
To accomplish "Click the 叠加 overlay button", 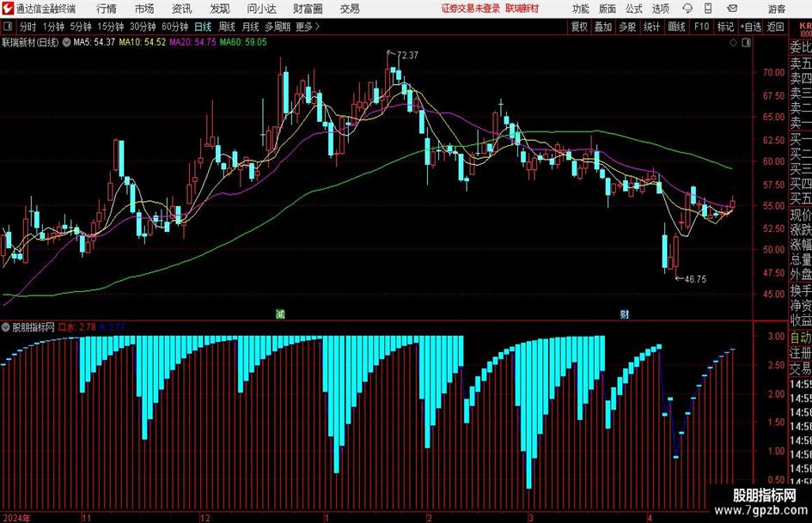I will pyautogui.click(x=603, y=27).
